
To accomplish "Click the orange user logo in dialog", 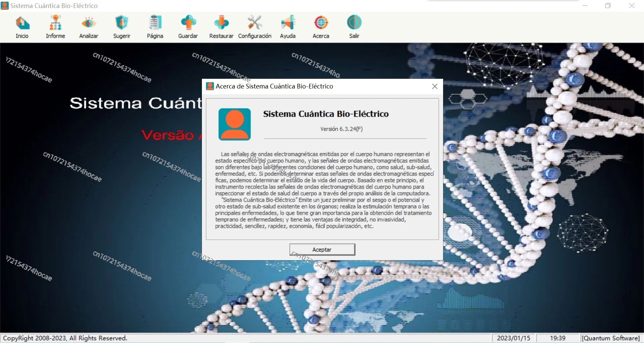I will 234,124.
